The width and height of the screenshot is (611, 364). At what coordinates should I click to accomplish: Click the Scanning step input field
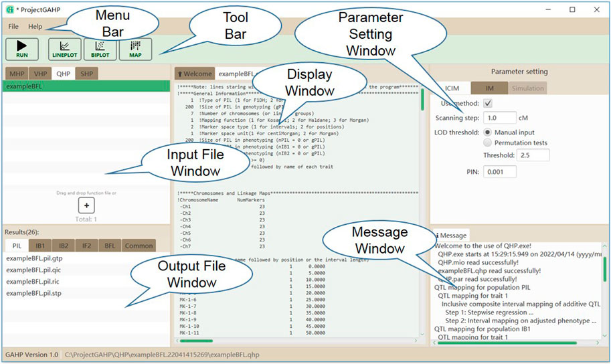(x=499, y=118)
